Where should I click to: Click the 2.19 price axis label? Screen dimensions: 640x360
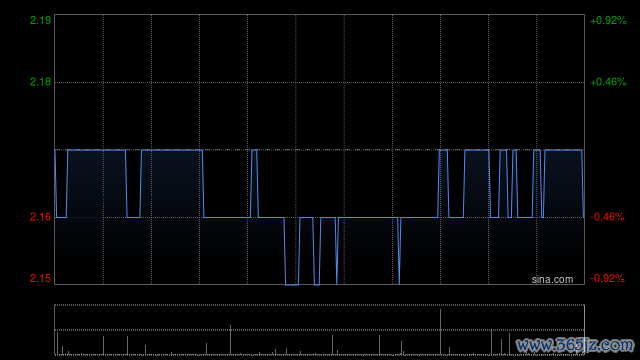click(40, 20)
